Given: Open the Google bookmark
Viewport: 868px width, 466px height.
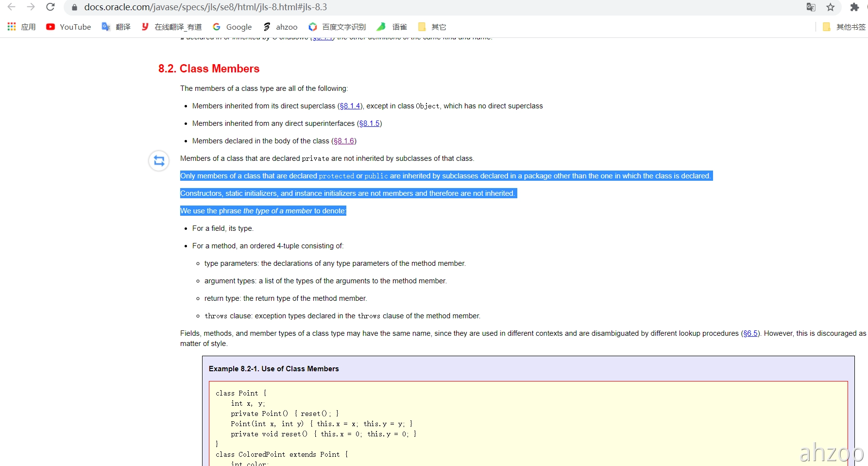Looking at the screenshot, I should 232,27.
